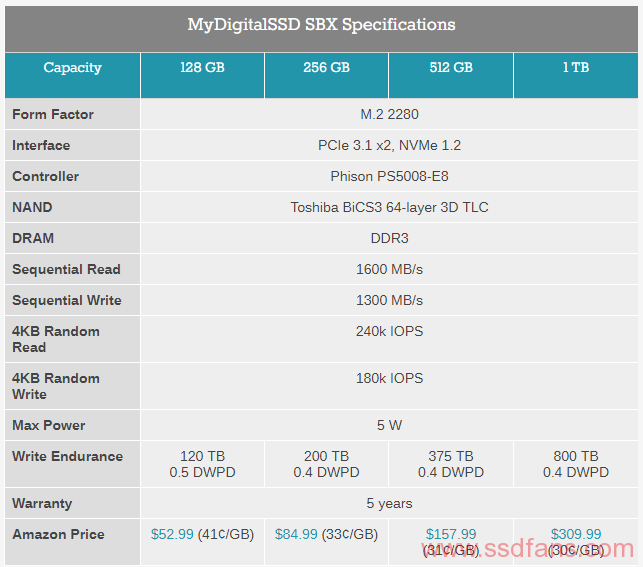Click the 180k IOPS value
This screenshot has height=567, width=643.
tap(389, 378)
